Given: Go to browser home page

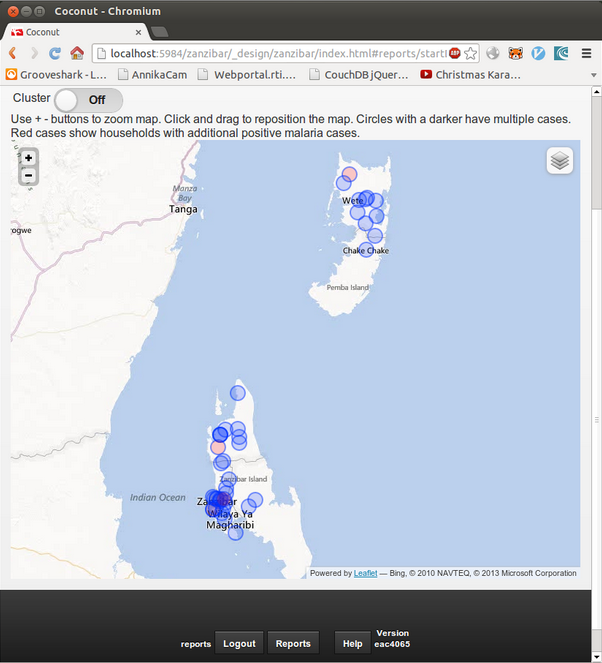Looking at the screenshot, I should pyautogui.click(x=77, y=53).
